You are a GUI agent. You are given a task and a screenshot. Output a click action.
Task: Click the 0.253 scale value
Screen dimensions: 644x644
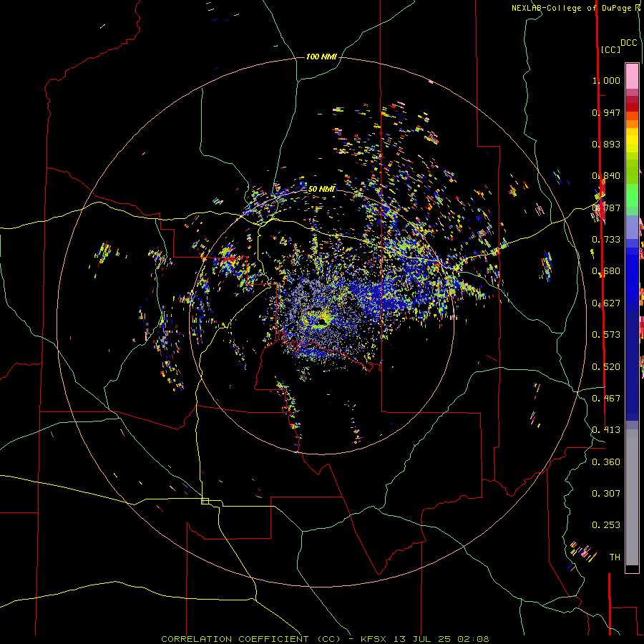[606, 525]
